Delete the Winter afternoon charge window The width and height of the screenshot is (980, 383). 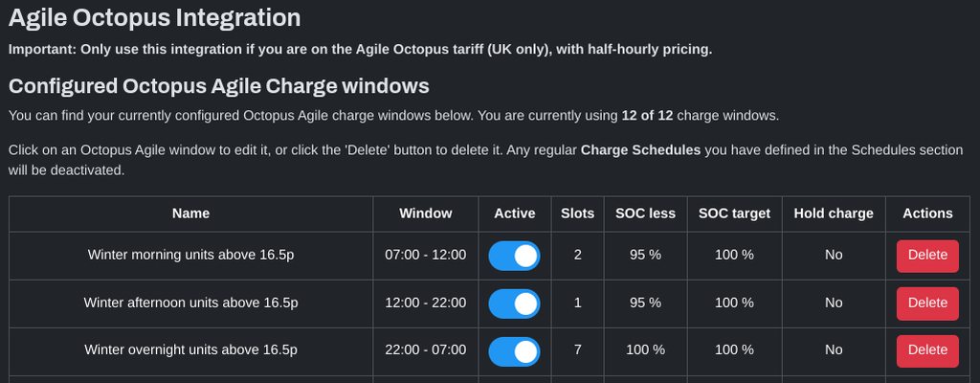click(x=926, y=304)
